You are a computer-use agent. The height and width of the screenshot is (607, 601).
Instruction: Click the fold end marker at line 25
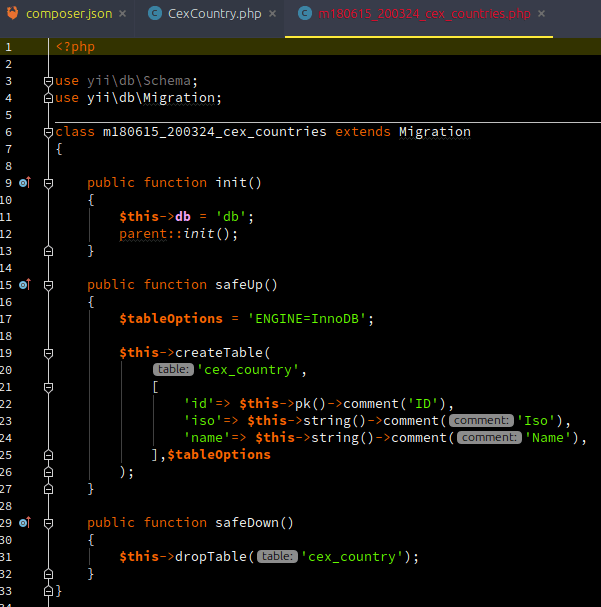(x=48, y=455)
